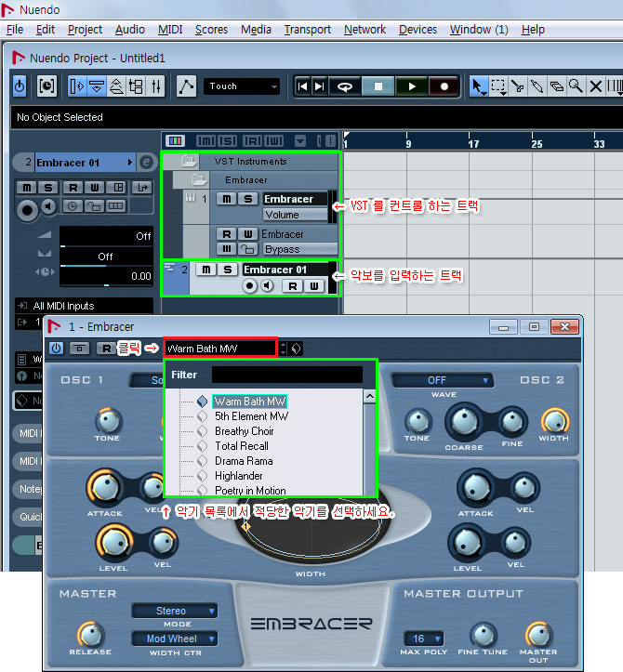Record-enable the Embracer 01 track

pyautogui.click(x=249, y=285)
